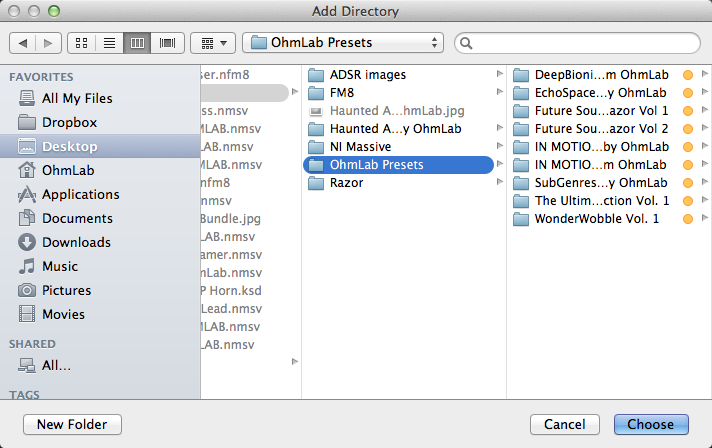Click orange tag dot beside DeepBioni...m OhmLab

[x=688, y=75]
